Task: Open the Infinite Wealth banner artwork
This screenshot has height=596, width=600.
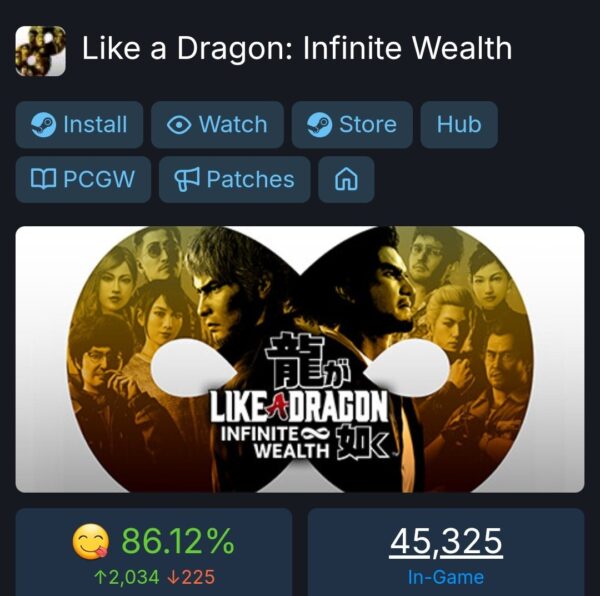Action: tap(300, 359)
